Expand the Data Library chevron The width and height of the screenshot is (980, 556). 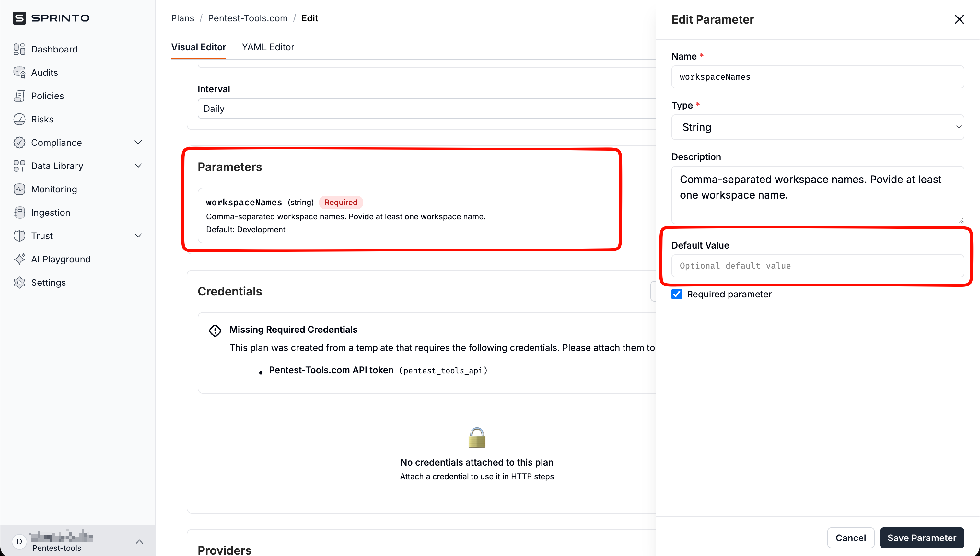138,165
